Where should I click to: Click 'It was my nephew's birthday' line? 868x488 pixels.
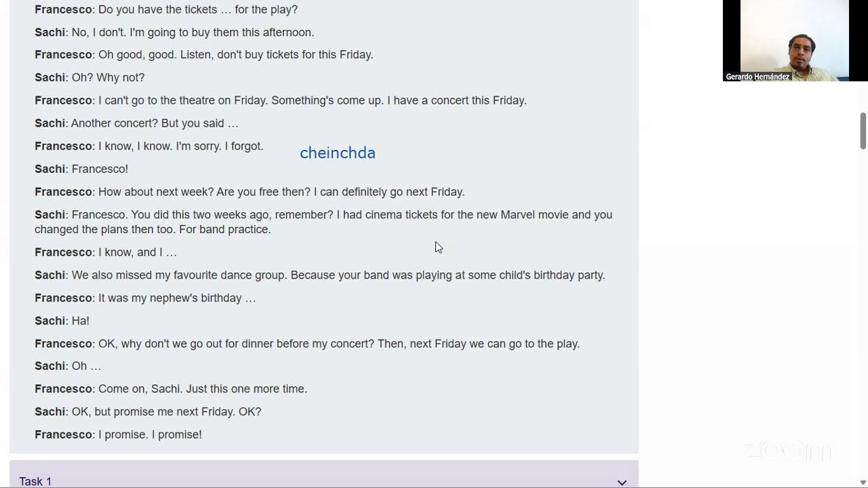coord(145,298)
